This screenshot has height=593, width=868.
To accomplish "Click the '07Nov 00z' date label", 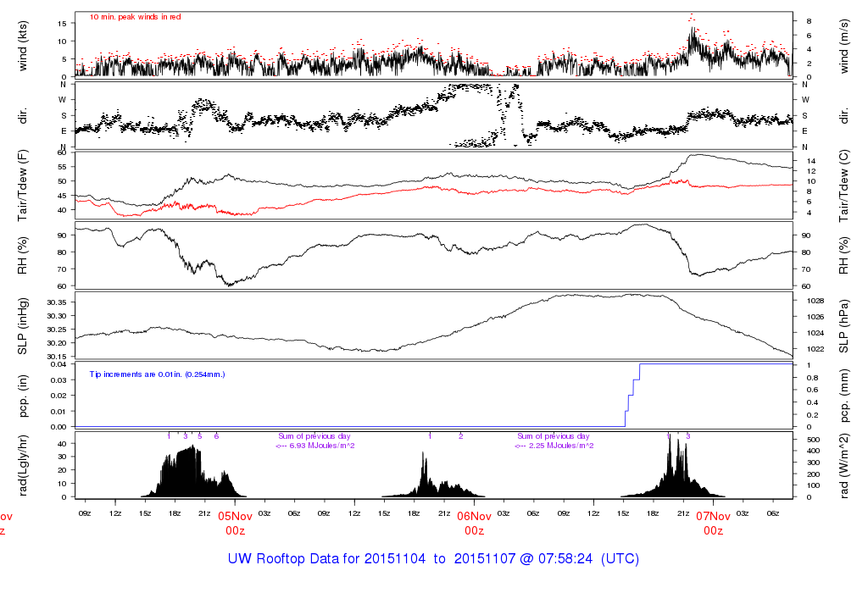I will coord(713,524).
